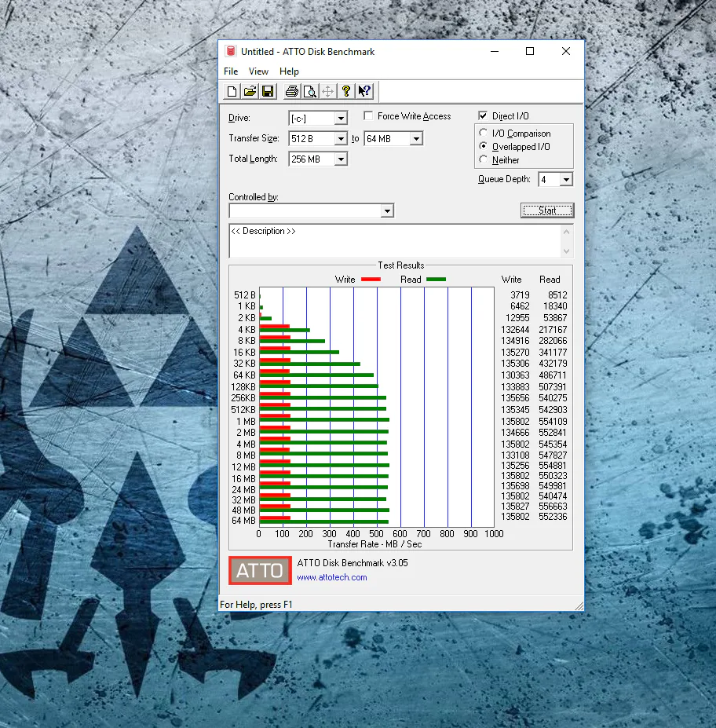Open the Total Length 256 MB dropdown
The height and width of the screenshot is (728, 716).
pos(341,159)
